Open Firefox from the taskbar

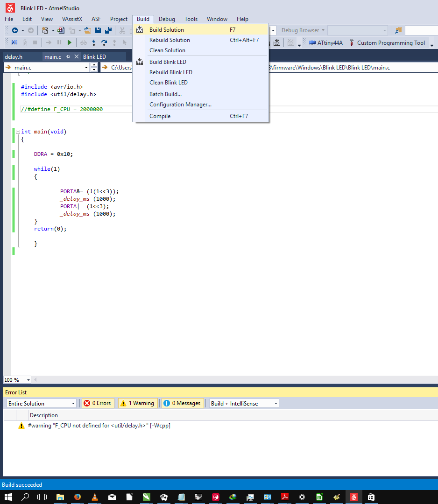(x=77, y=497)
